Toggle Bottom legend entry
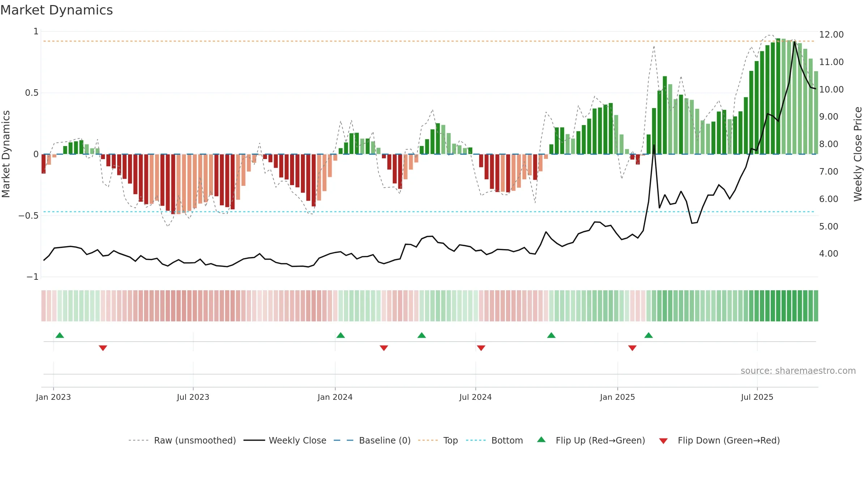 pyautogui.click(x=494, y=440)
